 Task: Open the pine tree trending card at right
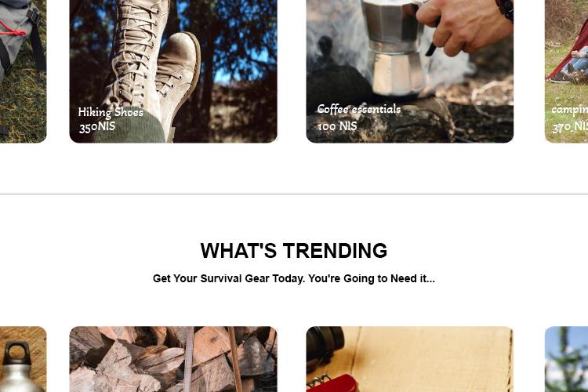(566, 359)
